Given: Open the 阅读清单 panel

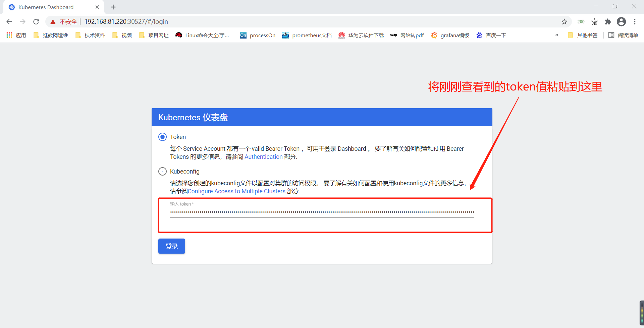Looking at the screenshot, I should click(623, 35).
